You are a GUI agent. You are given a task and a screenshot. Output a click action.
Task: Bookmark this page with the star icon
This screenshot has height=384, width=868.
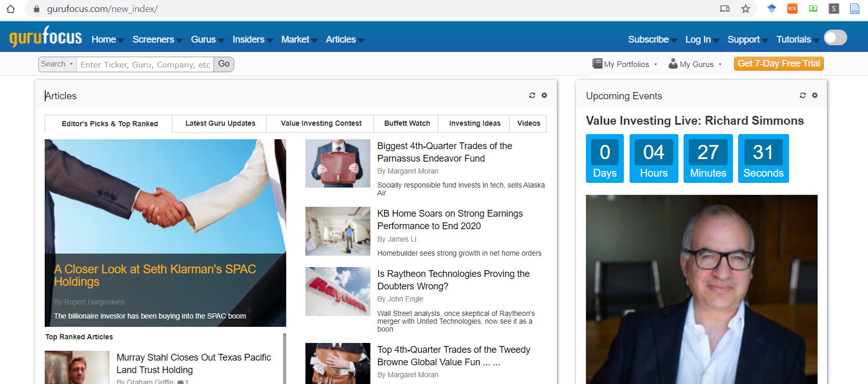(745, 8)
